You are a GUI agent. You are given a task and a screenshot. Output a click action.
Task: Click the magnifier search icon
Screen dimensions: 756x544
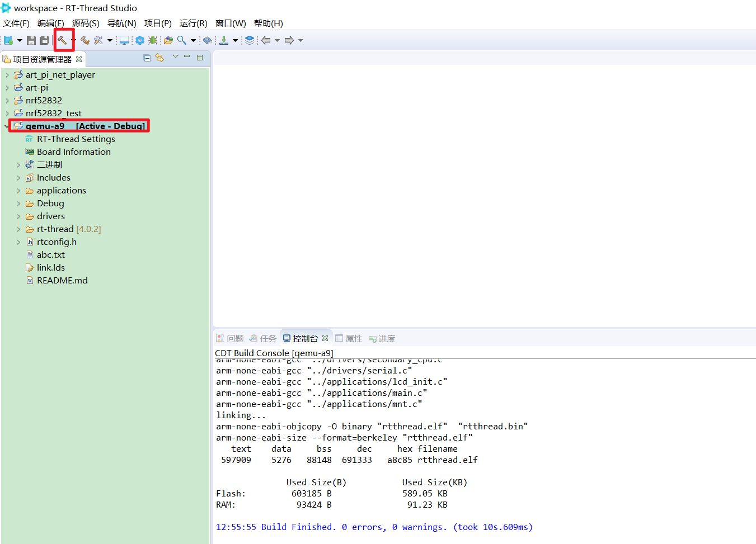click(x=182, y=40)
